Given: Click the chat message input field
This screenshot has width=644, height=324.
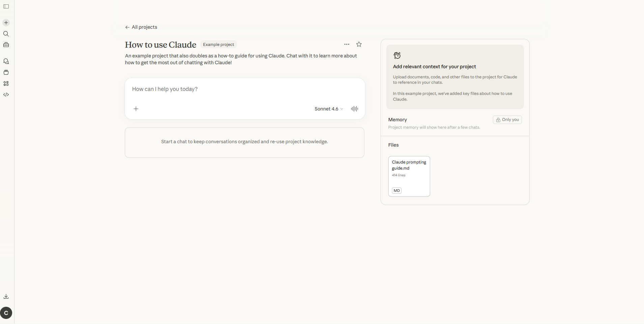Looking at the screenshot, I should (245, 89).
